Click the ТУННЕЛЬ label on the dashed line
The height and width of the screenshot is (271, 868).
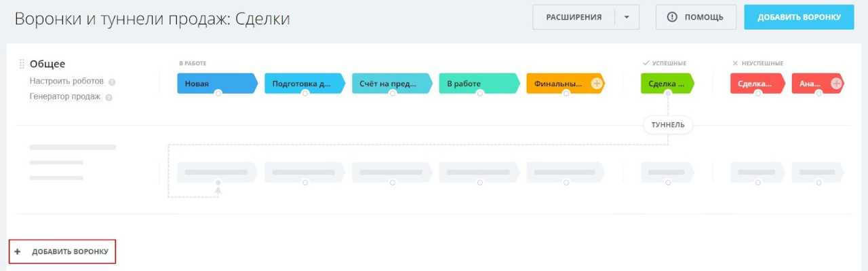pyautogui.click(x=668, y=125)
